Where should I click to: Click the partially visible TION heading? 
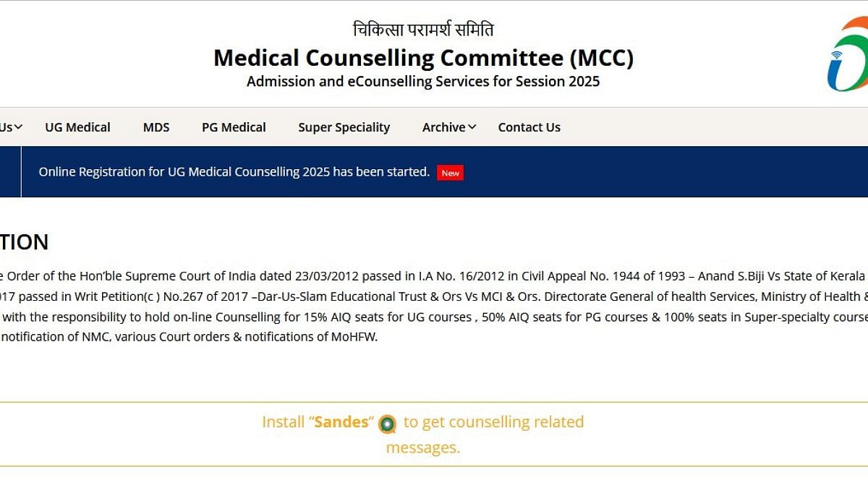(x=25, y=242)
